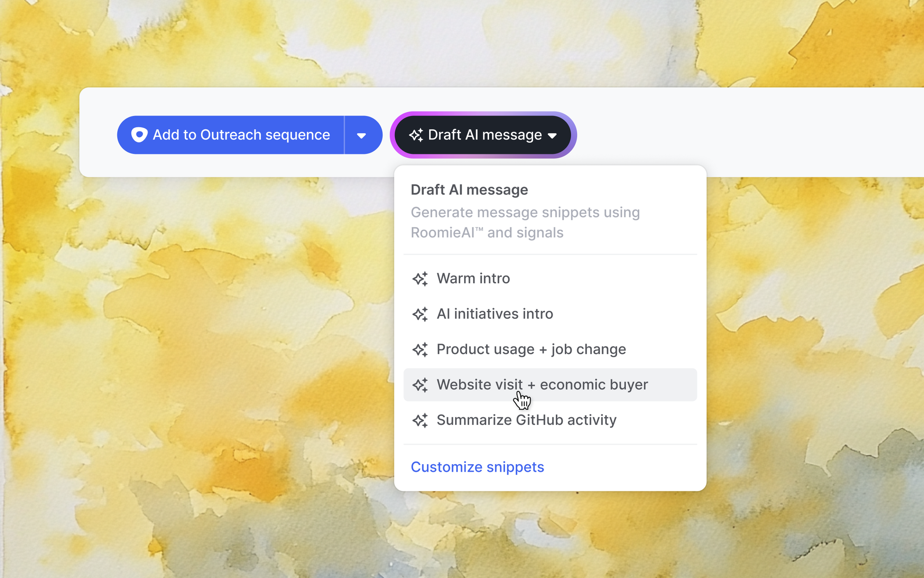Click the sparkle icon on Draft AI button
Screen dimensions: 924x578
pyautogui.click(x=416, y=135)
